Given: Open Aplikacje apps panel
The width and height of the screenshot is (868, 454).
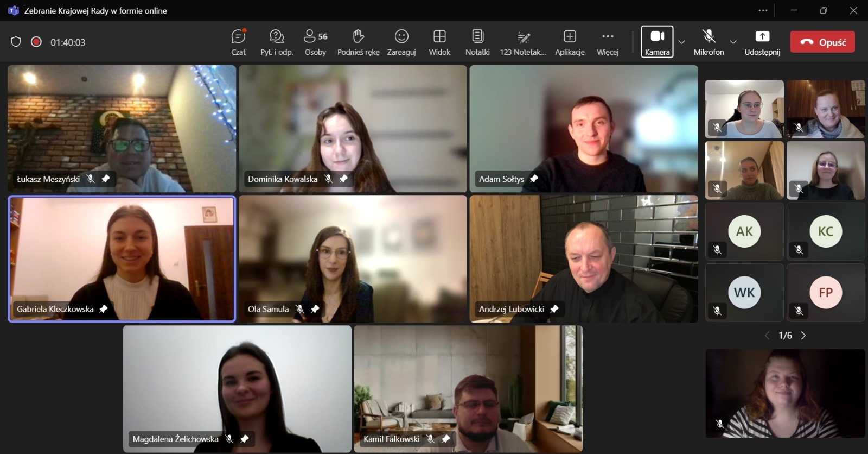Looking at the screenshot, I should [570, 42].
